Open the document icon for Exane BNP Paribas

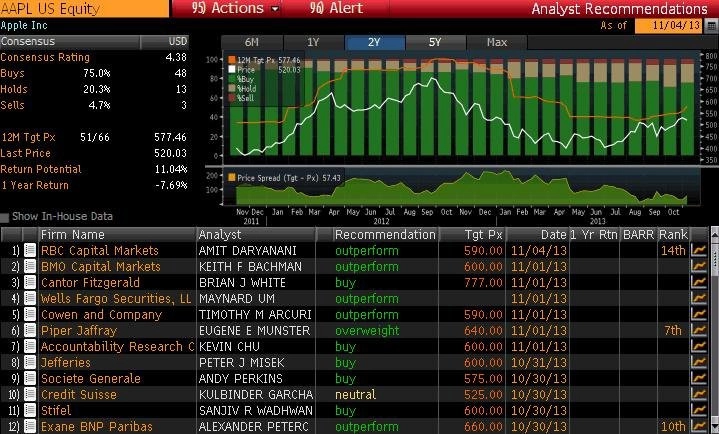coord(30,427)
